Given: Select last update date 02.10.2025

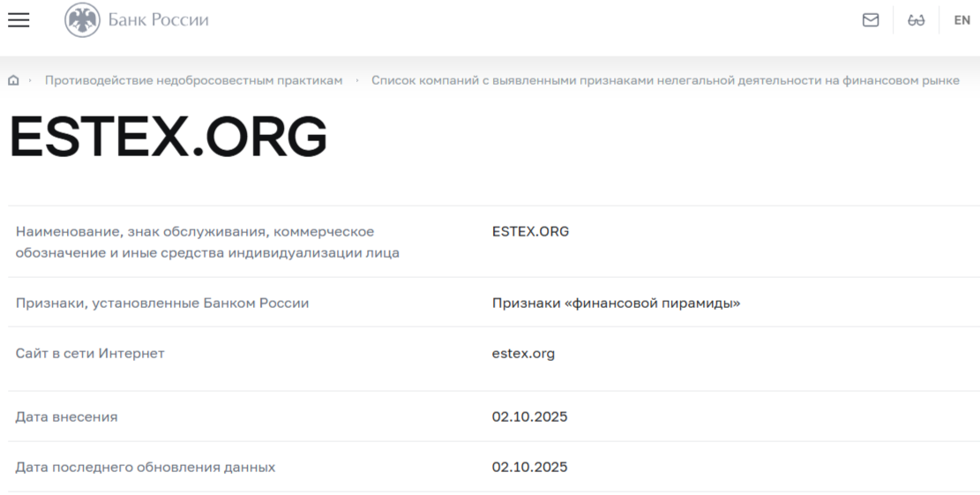Looking at the screenshot, I should (x=529, y=467).
